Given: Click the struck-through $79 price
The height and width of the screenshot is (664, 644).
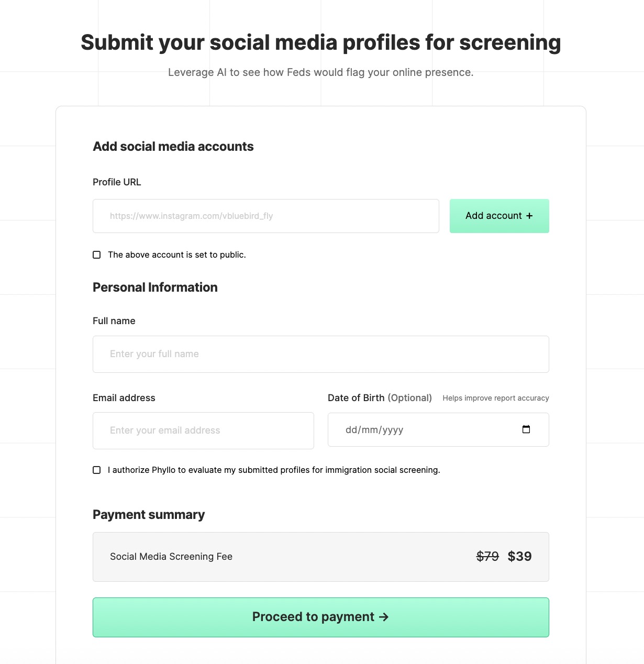Looking at the screenshot, I should tap(487, 556).
